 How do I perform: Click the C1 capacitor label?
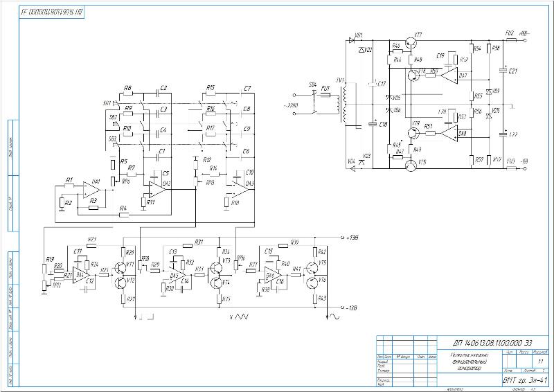point(162,151)
